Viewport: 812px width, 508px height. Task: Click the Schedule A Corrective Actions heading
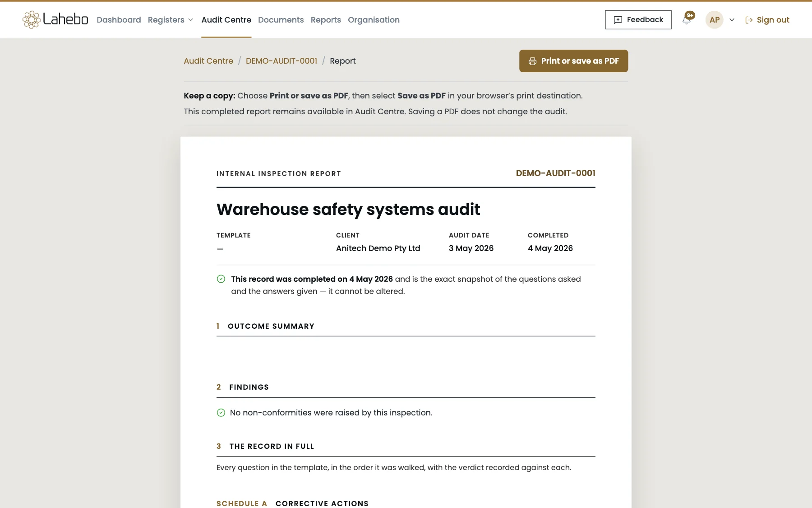click(x=292, y=503)
